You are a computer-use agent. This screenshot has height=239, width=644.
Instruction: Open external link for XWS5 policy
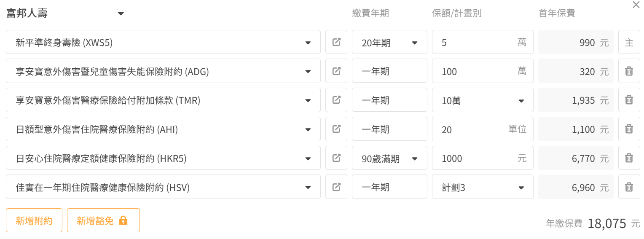click(x=336, y=42)
